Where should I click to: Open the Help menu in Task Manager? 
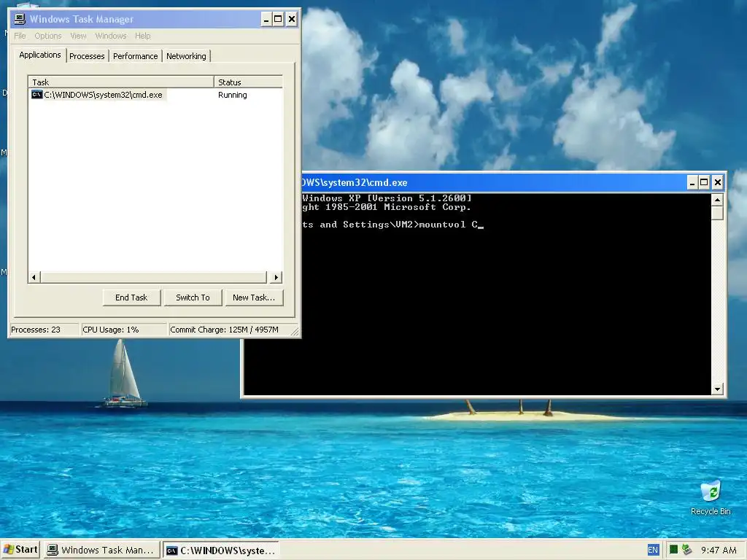click(x=142, y=36)
